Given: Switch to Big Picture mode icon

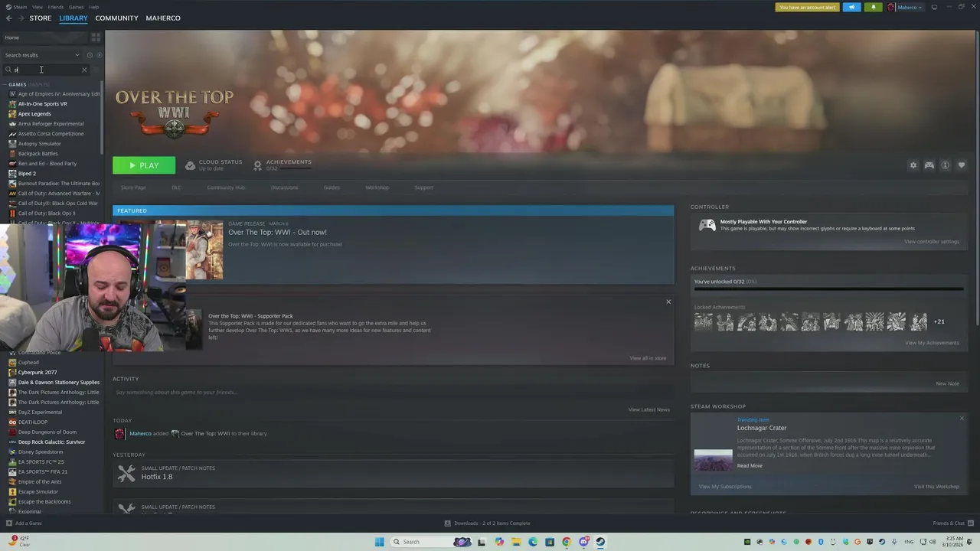Looking at the screenshot, I should click(x=934, y=8).
